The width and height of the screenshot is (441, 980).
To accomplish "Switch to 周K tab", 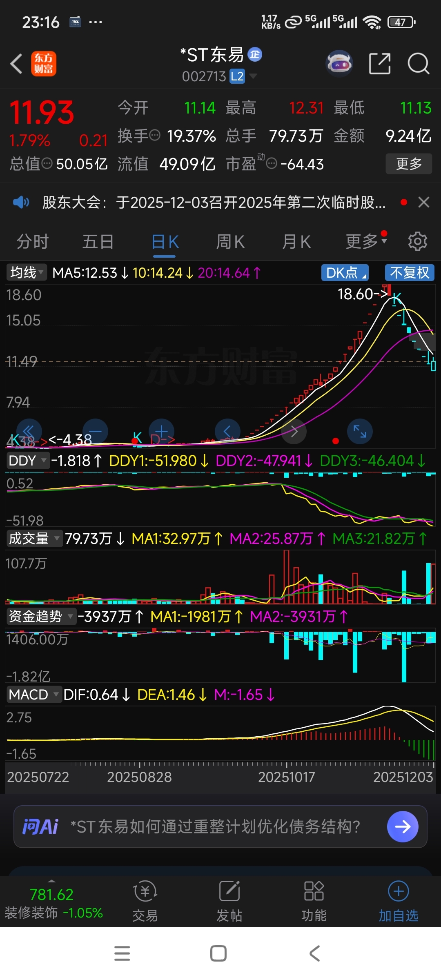I will click(x=230, y=242).
